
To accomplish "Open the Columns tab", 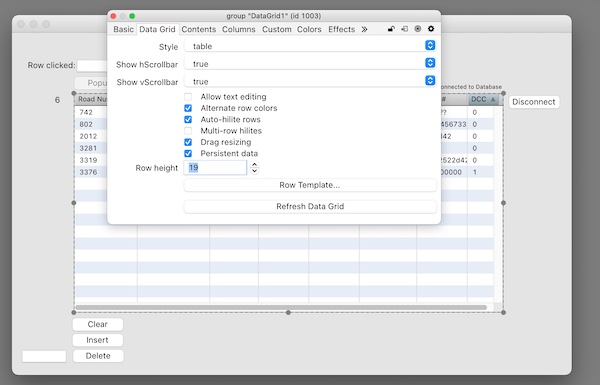I will [239, 29].
